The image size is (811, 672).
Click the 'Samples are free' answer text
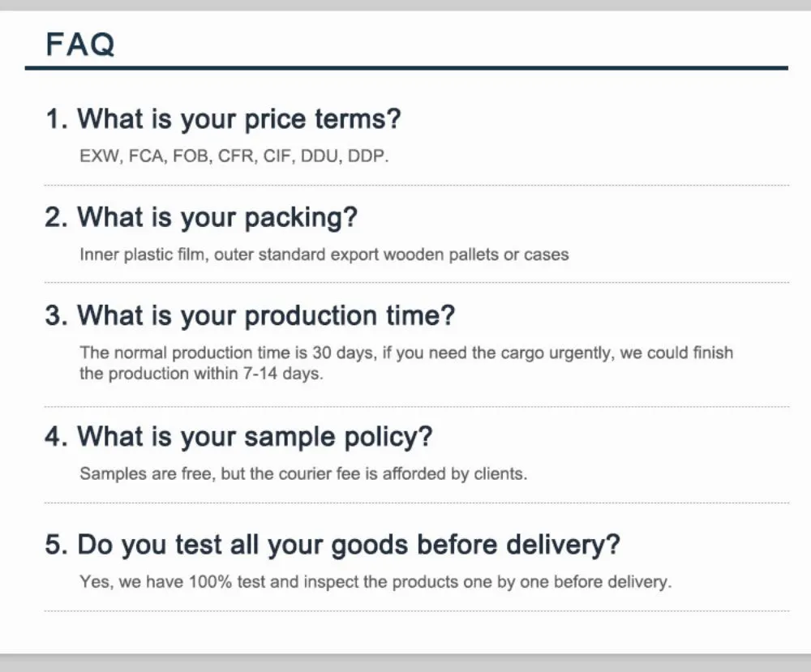[x=146, y=474]
